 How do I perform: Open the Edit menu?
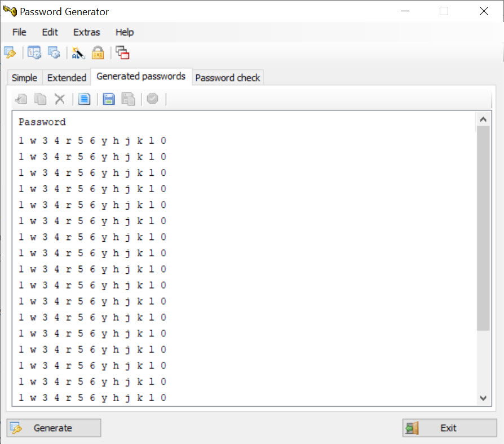tap(50, 32)
